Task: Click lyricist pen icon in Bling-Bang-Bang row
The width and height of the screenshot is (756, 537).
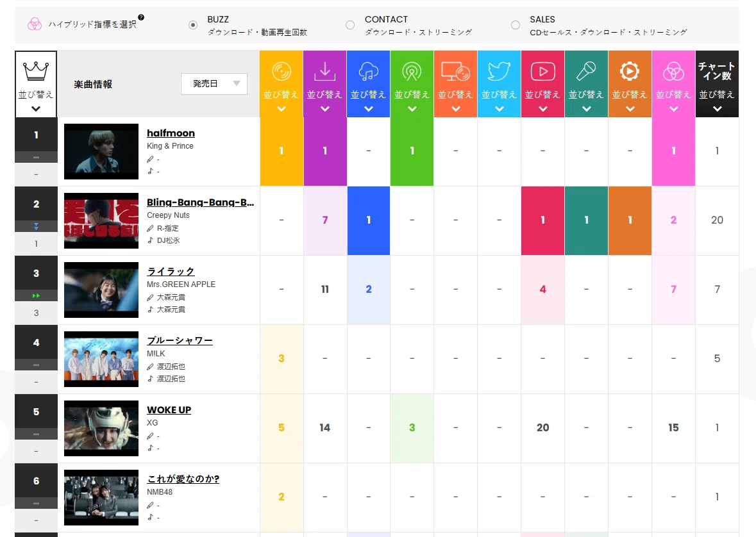Action: click(151, 229)
